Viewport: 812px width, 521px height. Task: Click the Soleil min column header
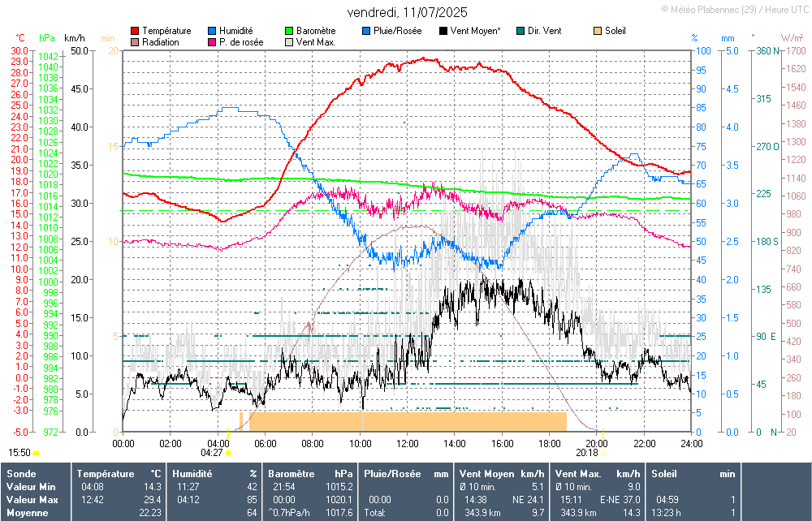coord(693,474)
